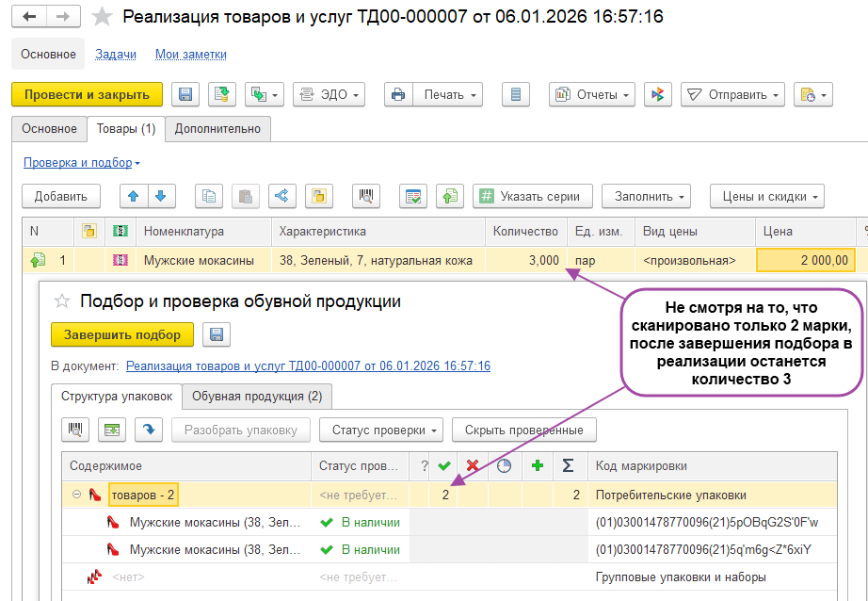The height and width of the screenshot is (601, 868).
Task: Open the Проверка и подбор link
Action: (81, 162)
